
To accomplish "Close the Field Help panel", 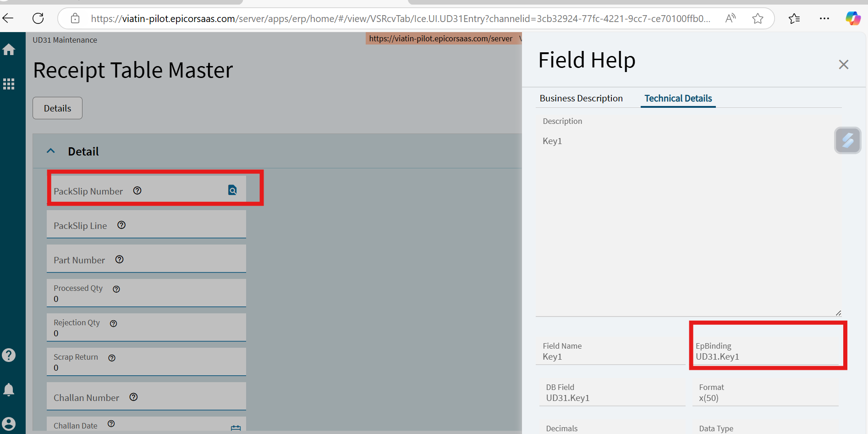I will click(x=844, y=64).
